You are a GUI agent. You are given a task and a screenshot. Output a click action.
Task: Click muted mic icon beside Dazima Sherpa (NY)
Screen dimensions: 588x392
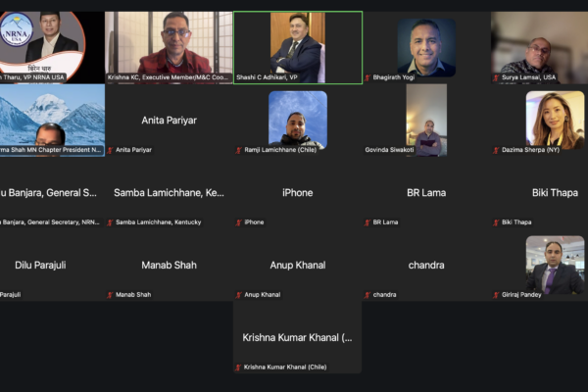[496, 150]
